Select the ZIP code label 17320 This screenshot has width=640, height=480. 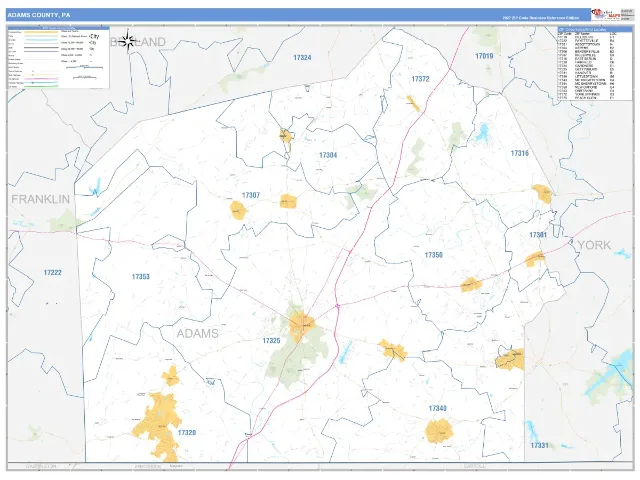[187, 433]
